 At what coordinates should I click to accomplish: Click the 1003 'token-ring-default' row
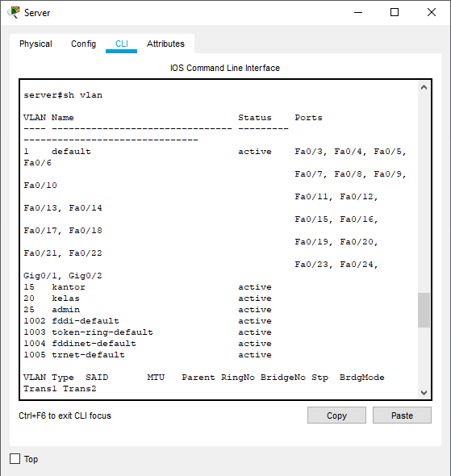coord(148,332)
